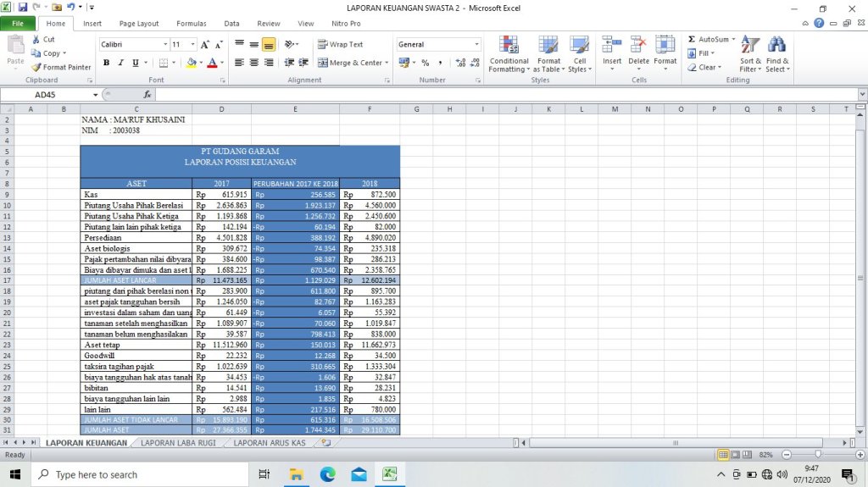Expand the Calibri font name dropdown
868x487 pixels.
[165, 44]
